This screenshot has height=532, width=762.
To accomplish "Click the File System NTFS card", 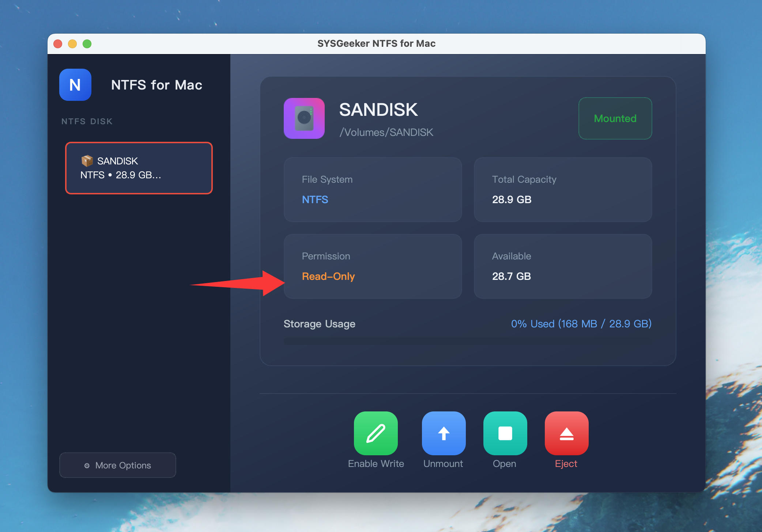I will 373,190.
